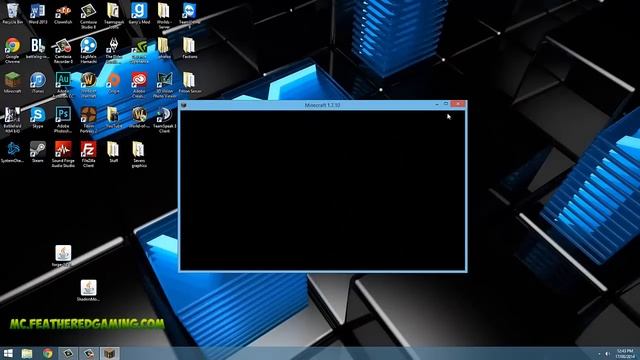This screenshot has height=360, width=640.
Task: Select the Battlefield desktop shortcut
Action: pos(12,120)
